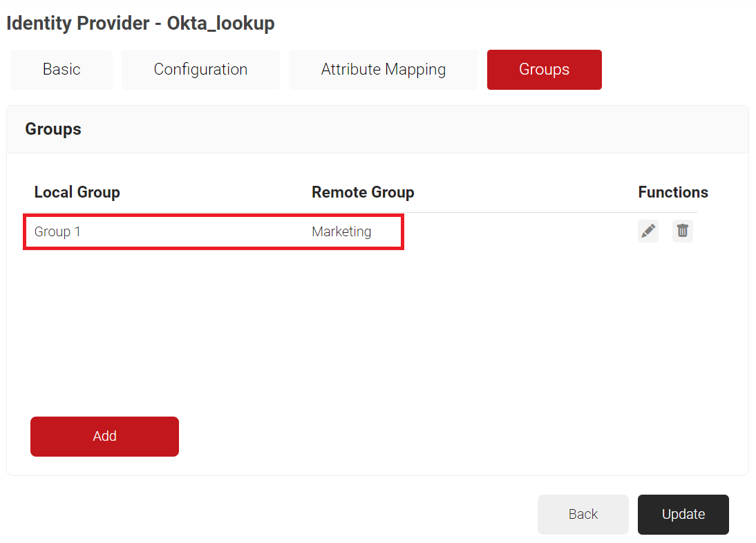The height and width of the screenshot is (543, 756).
Task: Open the Configuration tab
Action: tap(200, 70)
